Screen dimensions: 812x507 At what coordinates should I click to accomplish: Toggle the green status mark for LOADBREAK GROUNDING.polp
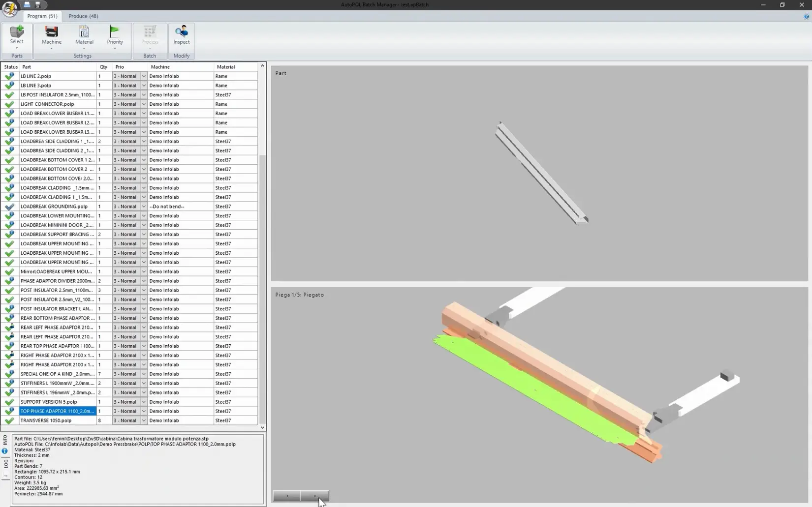[10, 207]
